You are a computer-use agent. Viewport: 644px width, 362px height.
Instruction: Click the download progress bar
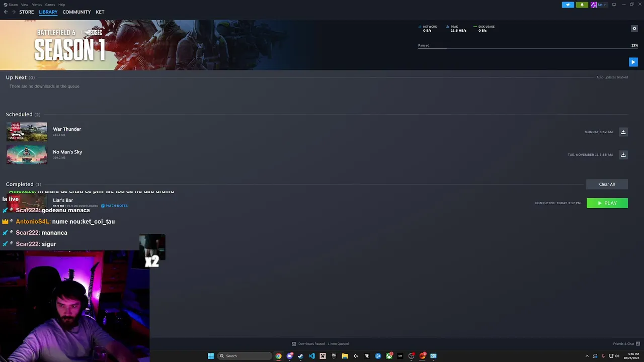pyautogui.click(x=528, y=49)
